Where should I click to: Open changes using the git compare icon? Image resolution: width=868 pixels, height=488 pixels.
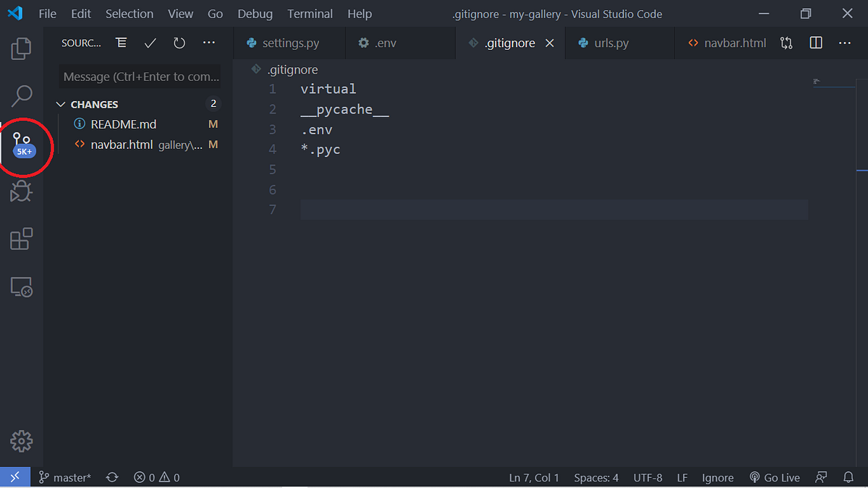pos(786,43)
